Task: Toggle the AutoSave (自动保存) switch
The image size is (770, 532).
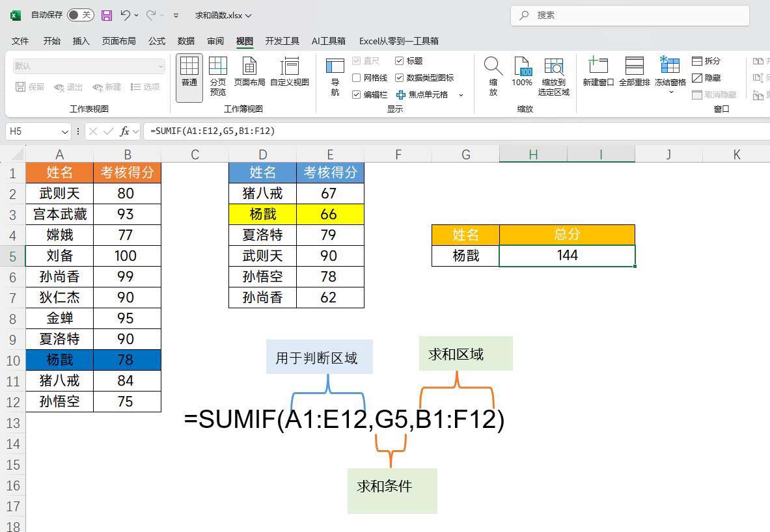Action: (81, 15)
